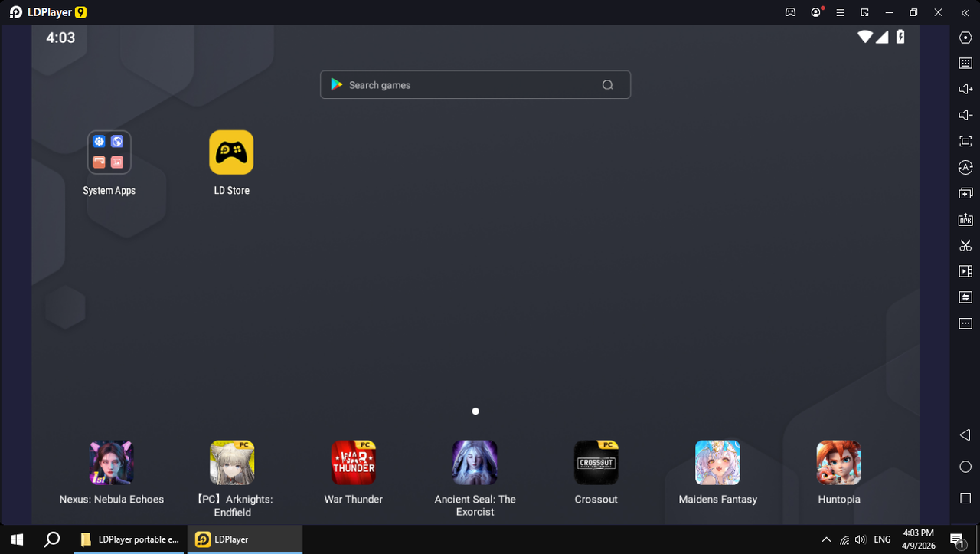Click the home page indicator dot
Viewport: 980px width, 554px height.
coord(475,411)
